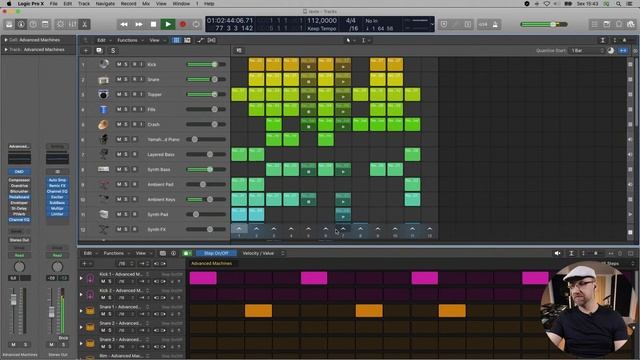The image size is (640, 360).
Task: Expand Kick 1 row in Step Sequencer
Action: 81,278
